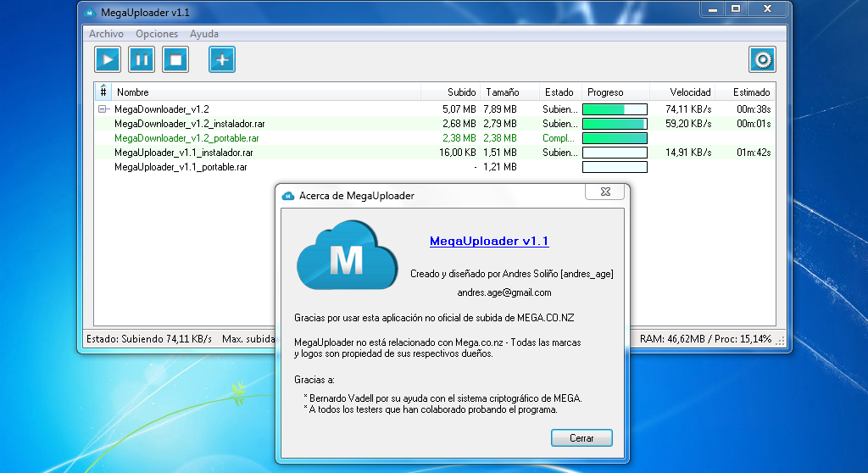Maximize the MegaUploader window

(736, 9)
